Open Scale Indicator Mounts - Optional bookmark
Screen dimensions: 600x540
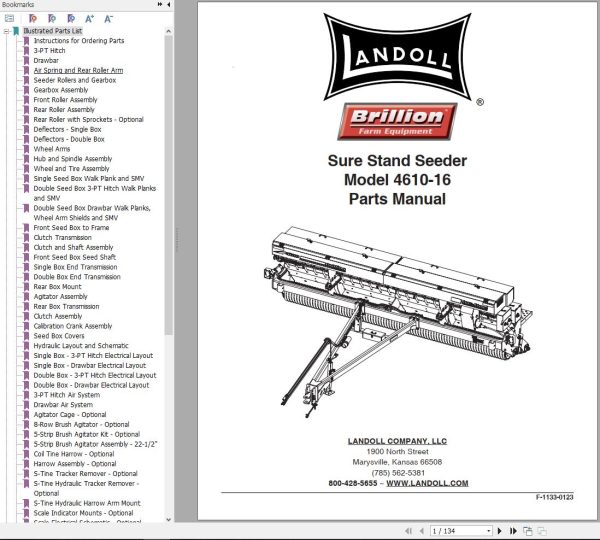[x=83, y=513]
